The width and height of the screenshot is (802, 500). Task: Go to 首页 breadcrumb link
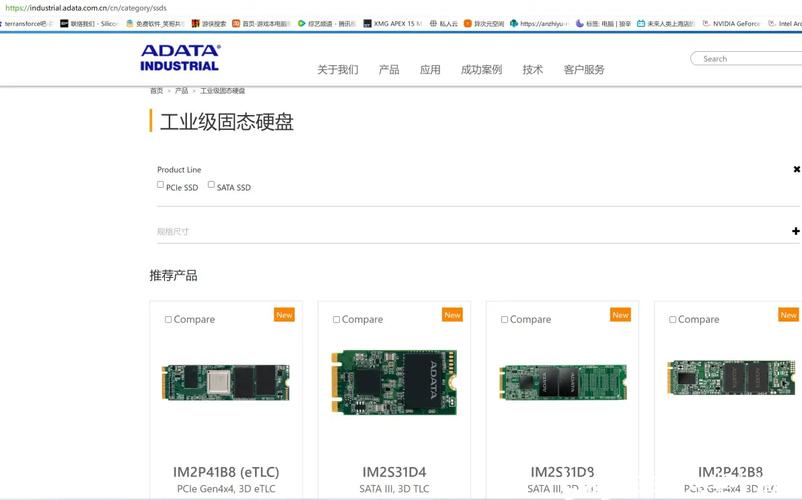157,90
